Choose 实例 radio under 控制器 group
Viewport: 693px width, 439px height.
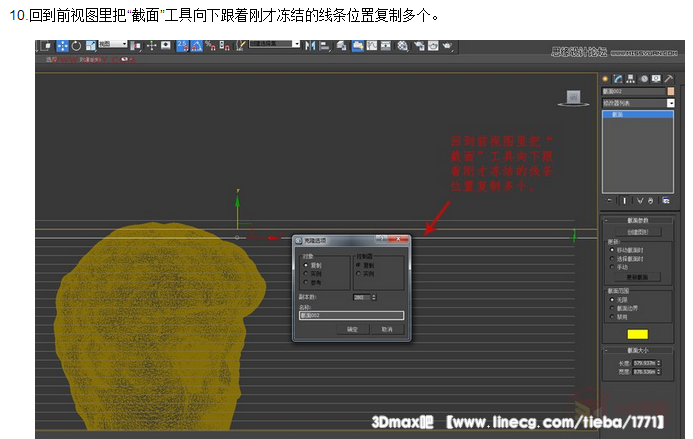pos(359,273)
